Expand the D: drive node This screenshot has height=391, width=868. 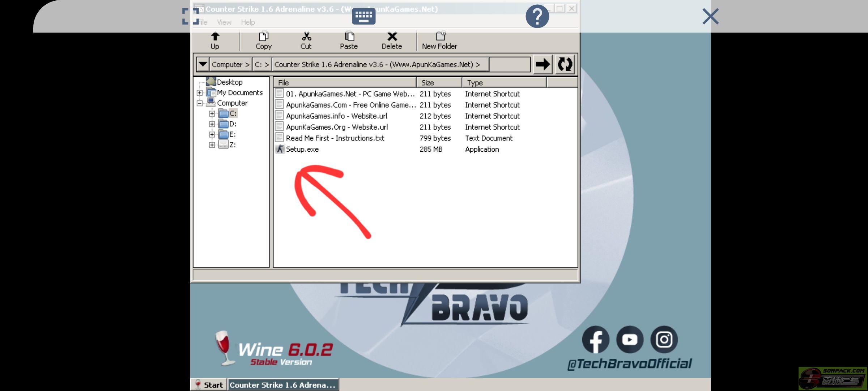tap(212, 124)
